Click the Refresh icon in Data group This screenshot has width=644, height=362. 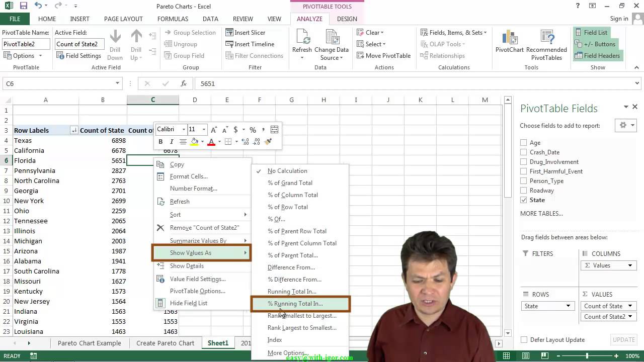302,37
